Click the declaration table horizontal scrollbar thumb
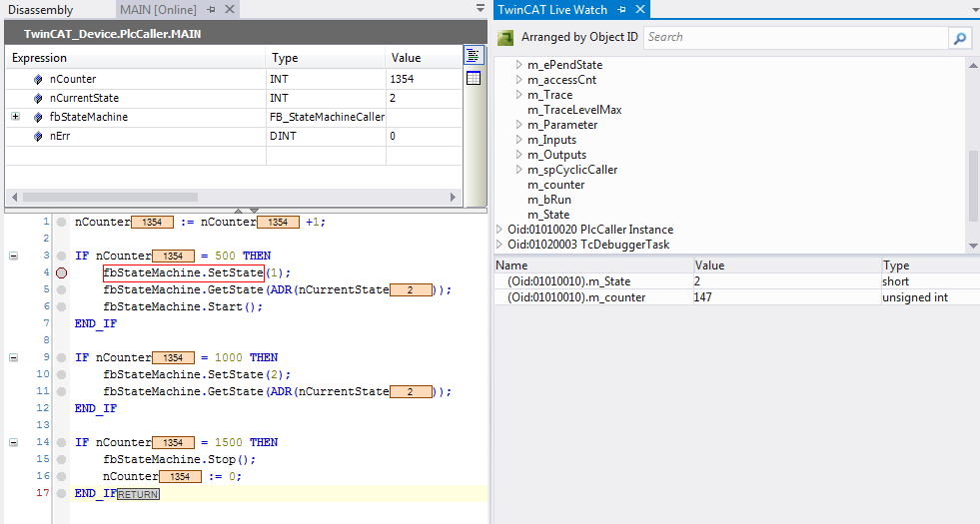 click(110, 198)
